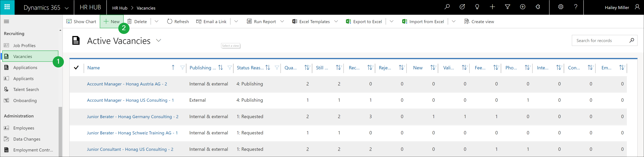644x157 pixels.
Task: Click the Excel Templates button
Action: click(x=311, y=21)
